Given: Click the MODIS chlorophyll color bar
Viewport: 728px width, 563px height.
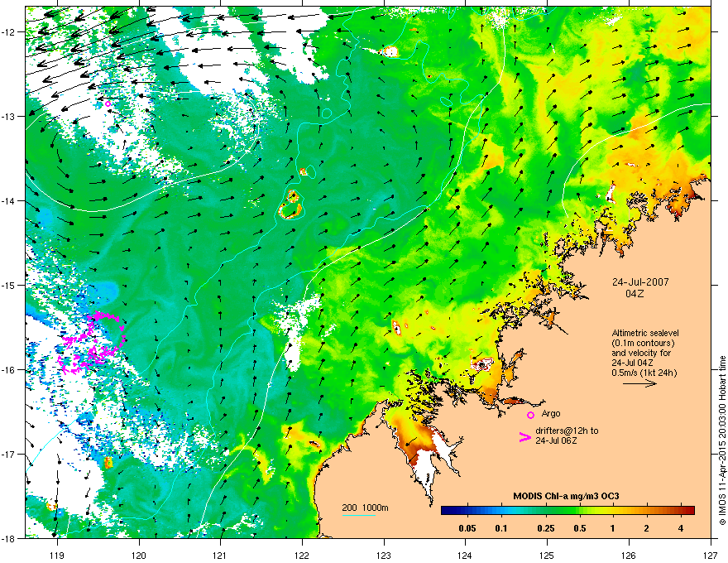Looking at the screenshot, I should coord(568,511).
